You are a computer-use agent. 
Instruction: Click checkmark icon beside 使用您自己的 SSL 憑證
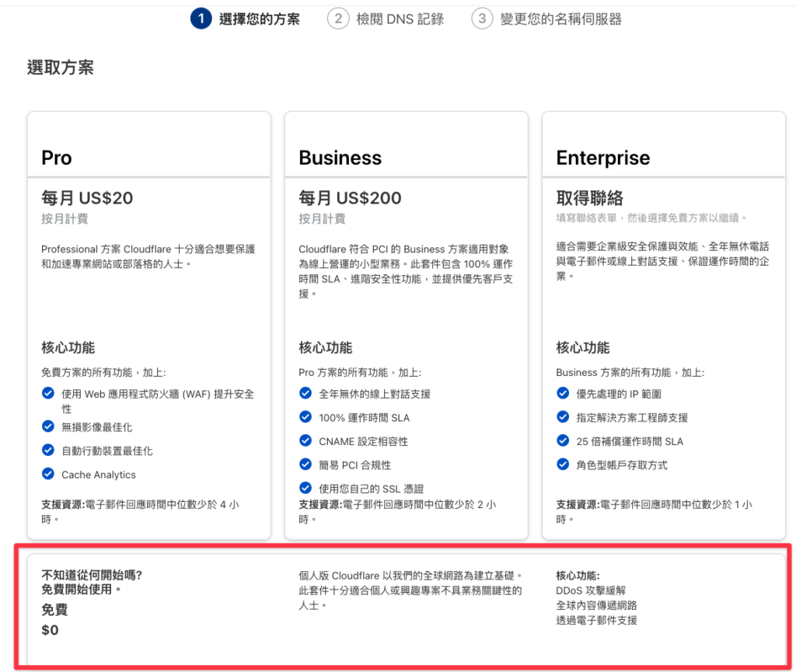tap(305, 488)
